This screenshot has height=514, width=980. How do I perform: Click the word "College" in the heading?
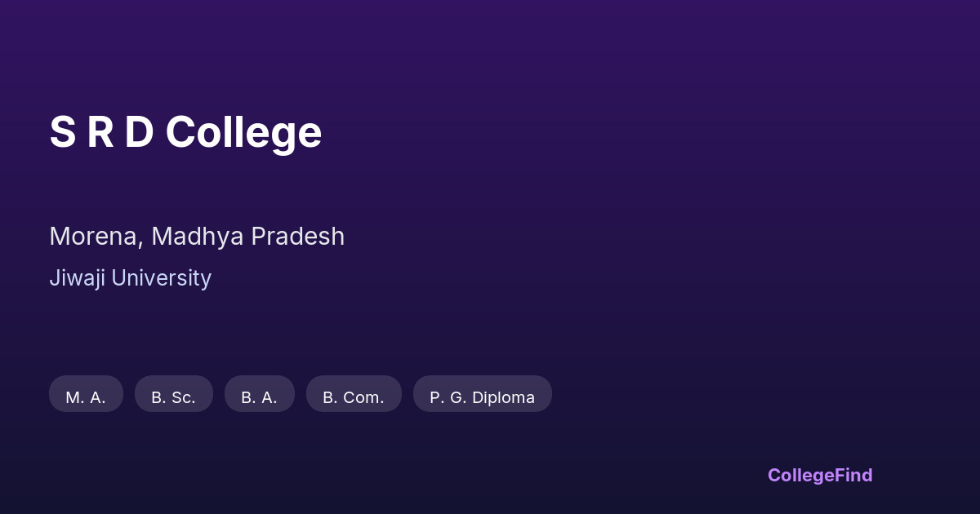243,132
